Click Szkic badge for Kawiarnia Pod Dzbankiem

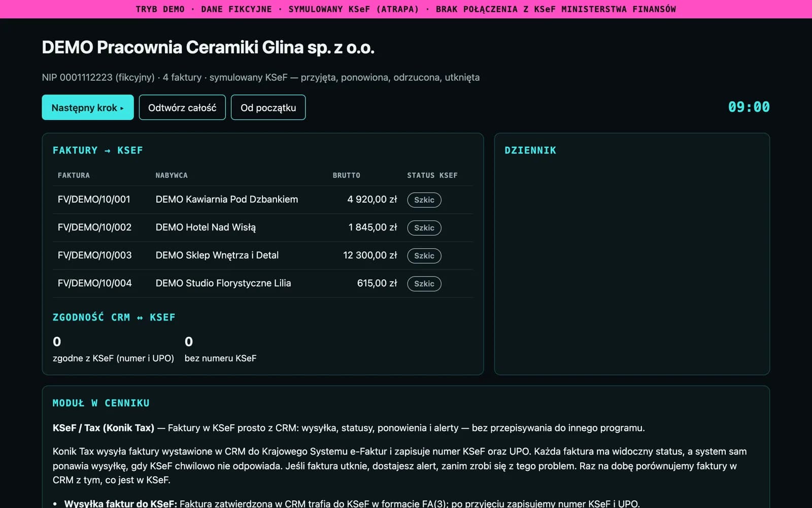tap(424, 200)
